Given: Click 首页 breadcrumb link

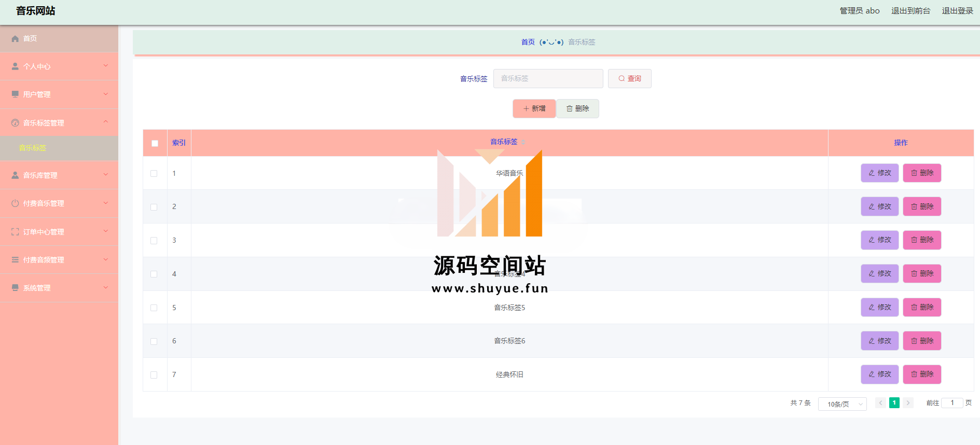Looking at the screenshot, I should (x=528, y=42).
